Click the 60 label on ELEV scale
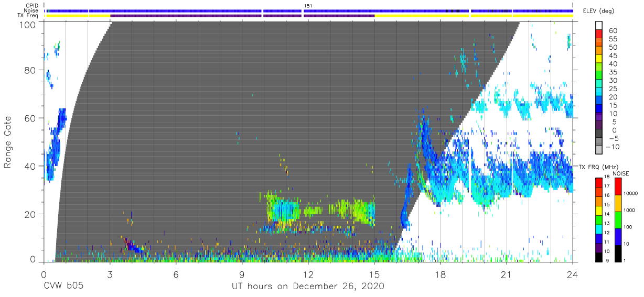644x297 pixels. point(612,30)
